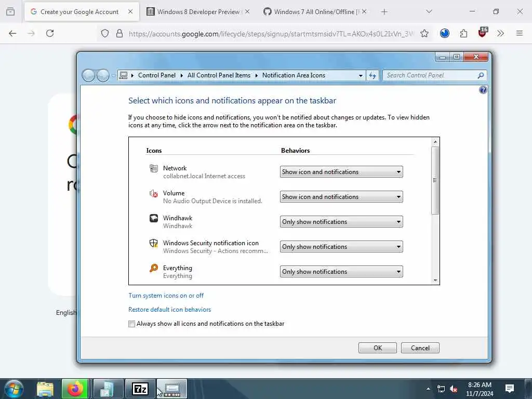The height and width of the screenshot is (399, 532).
Task: Open the uBlock Origin extension icon
Action: [x=483, y=33]
